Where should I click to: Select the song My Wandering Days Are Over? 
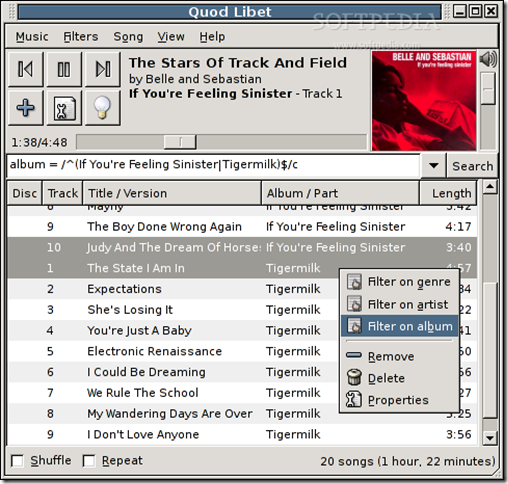[242, 413]
